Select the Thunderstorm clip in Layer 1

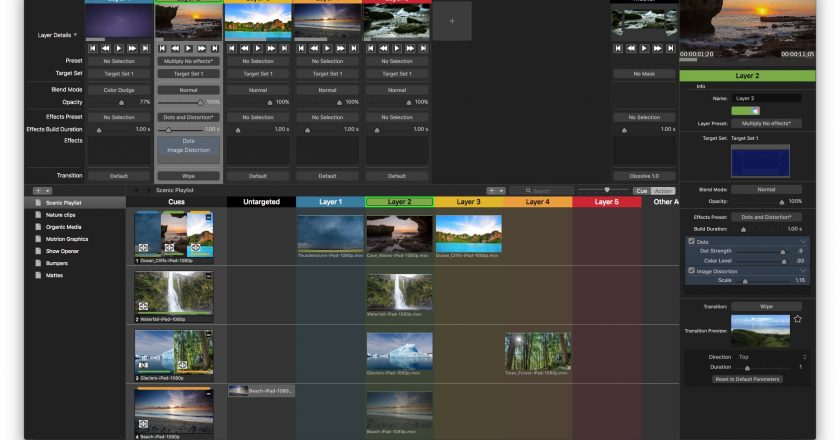coord(331,234)
